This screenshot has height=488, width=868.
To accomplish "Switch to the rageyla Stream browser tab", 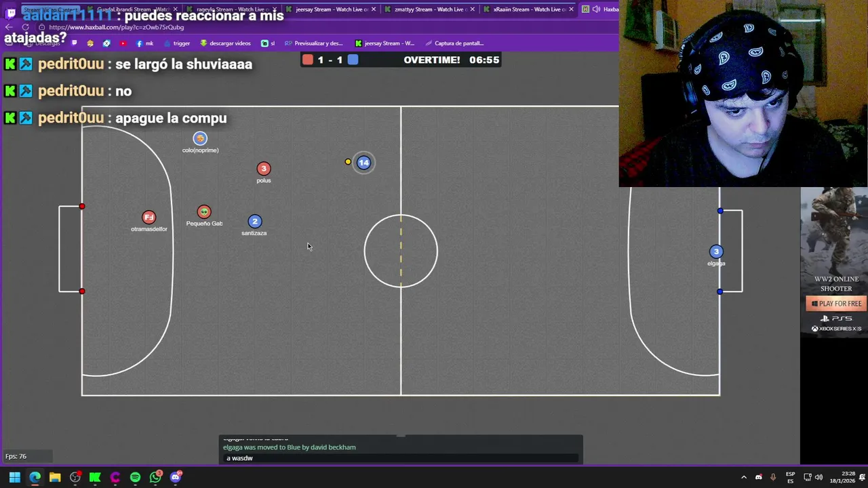I will (x=233, y=9).
